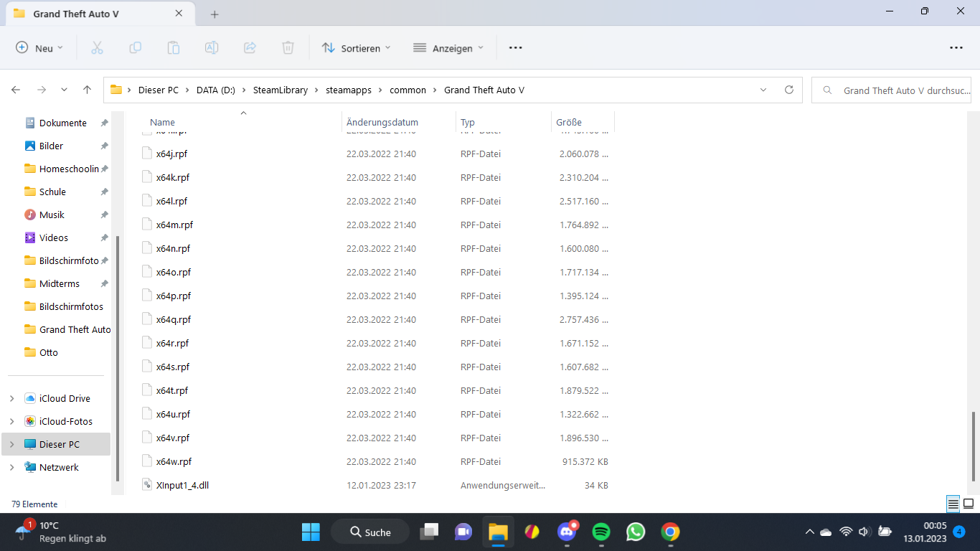Click SteamLibrary in the address path
This screenshot has height=551, width=980.
tap(280, 90)
